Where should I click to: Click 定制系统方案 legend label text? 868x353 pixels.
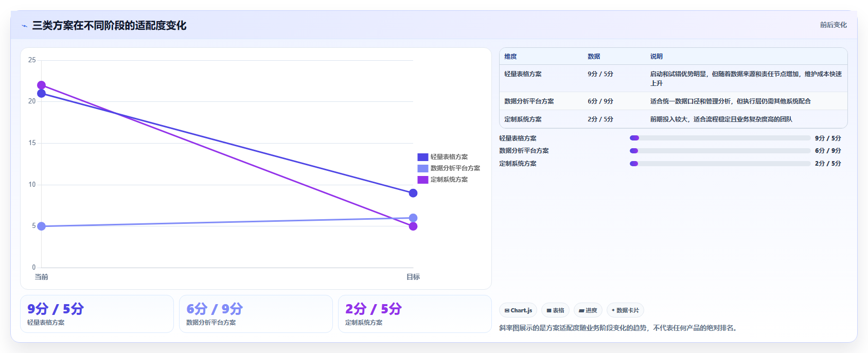pos(449,180)
